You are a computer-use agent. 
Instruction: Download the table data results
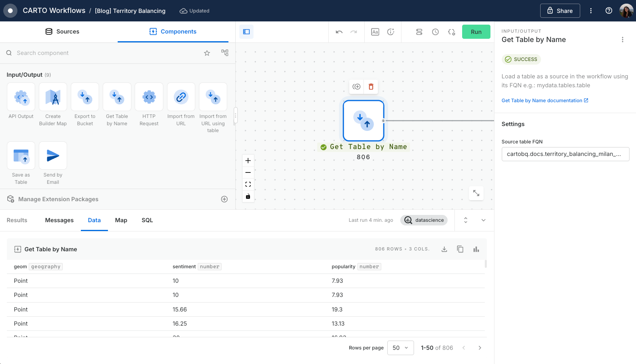tap(444, 249)
